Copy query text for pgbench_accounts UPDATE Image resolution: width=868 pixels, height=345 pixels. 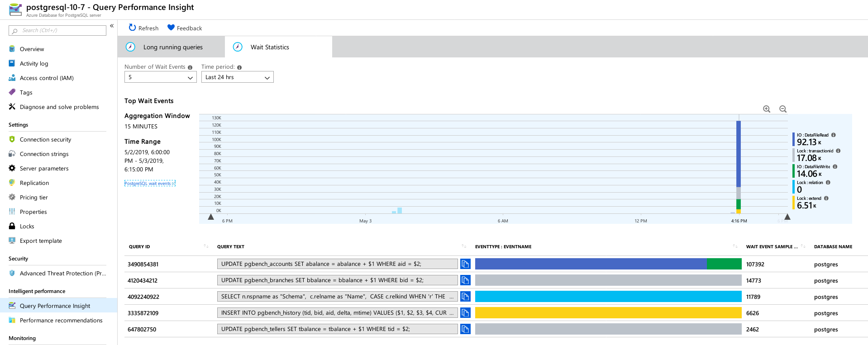(x=465, y=264)
